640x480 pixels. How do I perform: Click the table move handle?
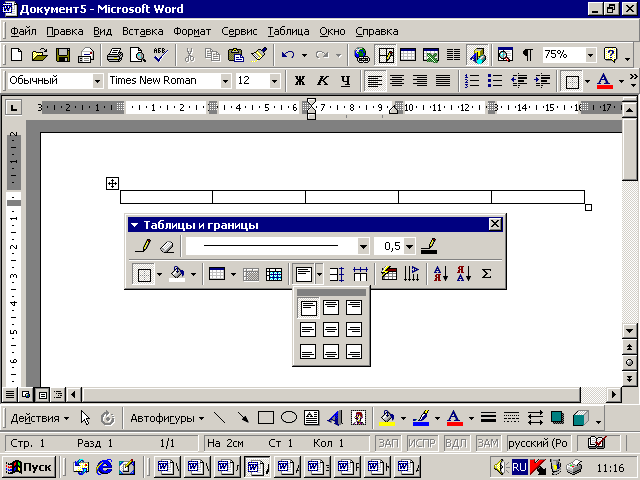112,183
